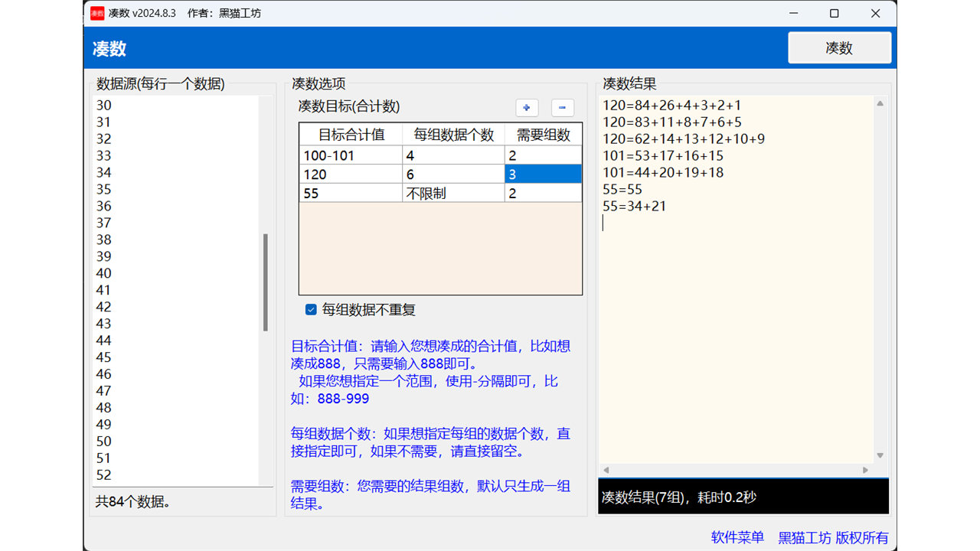
Task: Click the down arrow on result panel scrollbar
Action: point(880,454)
